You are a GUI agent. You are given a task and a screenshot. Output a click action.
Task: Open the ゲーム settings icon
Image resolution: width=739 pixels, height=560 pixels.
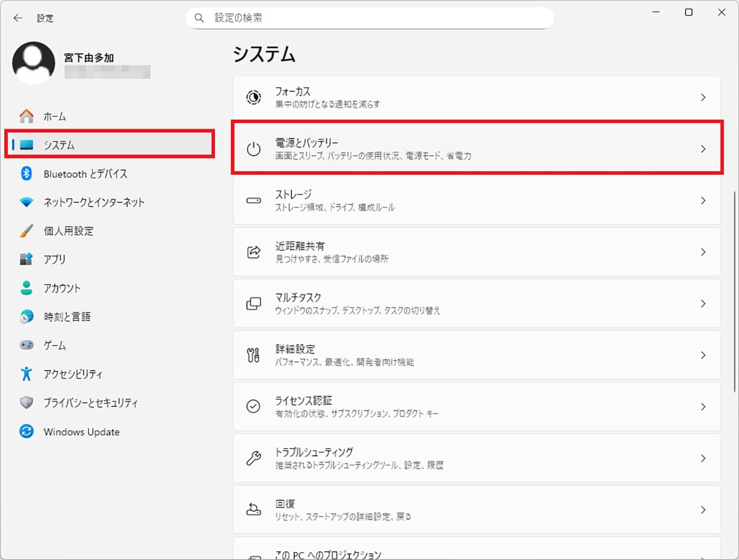(27, 345)
